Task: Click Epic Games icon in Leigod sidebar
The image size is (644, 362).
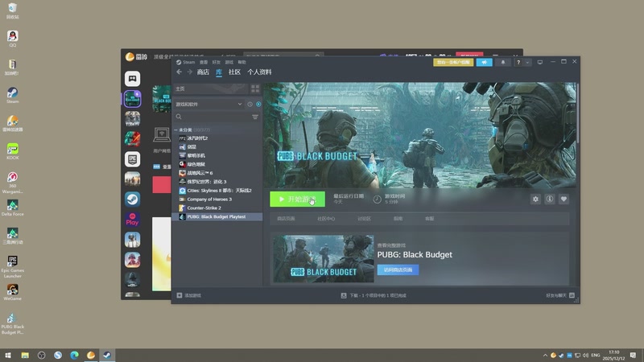Action: pos(132,159)
